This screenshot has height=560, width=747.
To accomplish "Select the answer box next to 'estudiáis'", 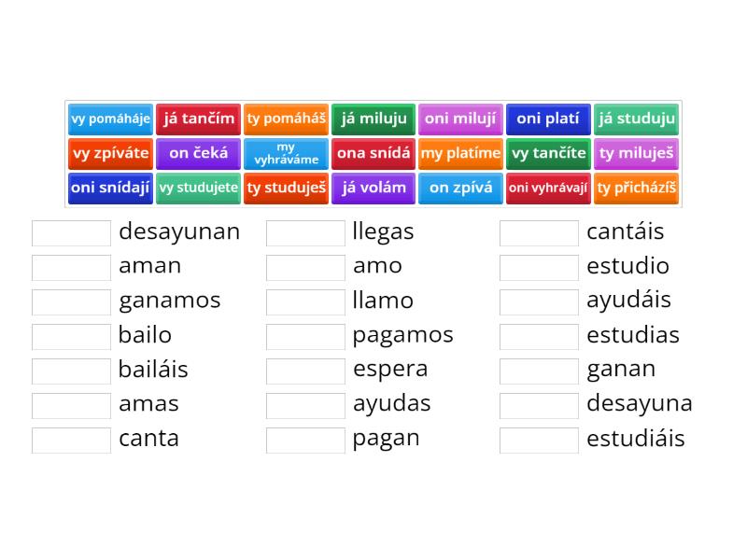I will click(x=539, y=440).
